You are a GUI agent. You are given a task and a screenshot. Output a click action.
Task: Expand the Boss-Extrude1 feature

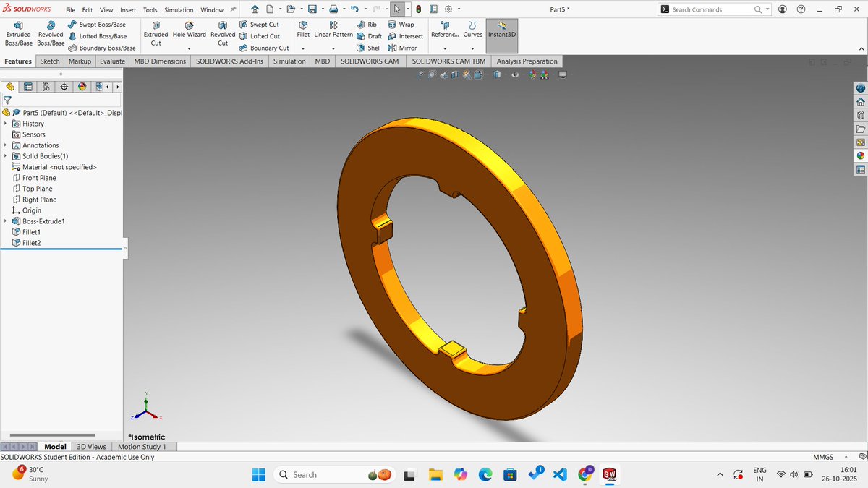6,221
